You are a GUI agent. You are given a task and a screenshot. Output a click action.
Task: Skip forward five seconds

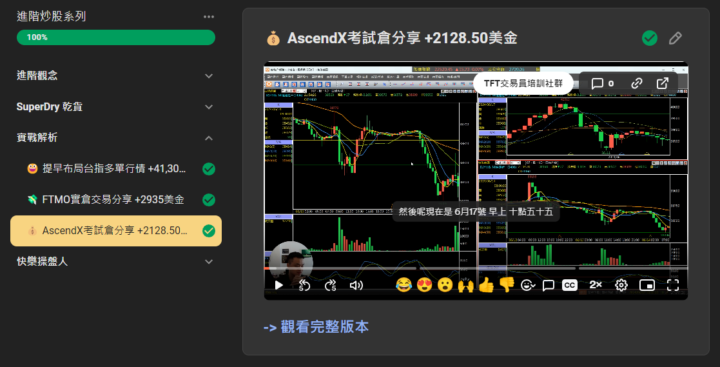pyautogui.click(x=330, y=285)
